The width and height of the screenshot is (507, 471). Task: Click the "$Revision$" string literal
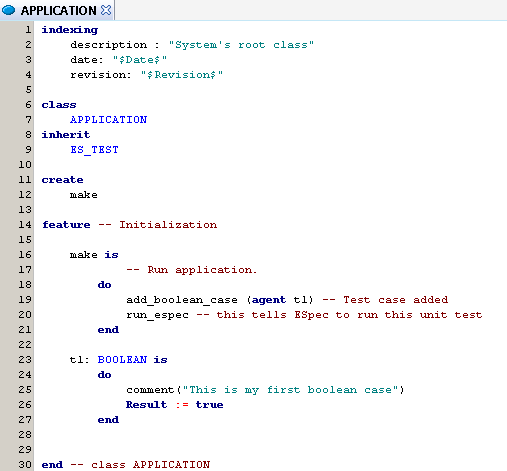tap(182, 75)
